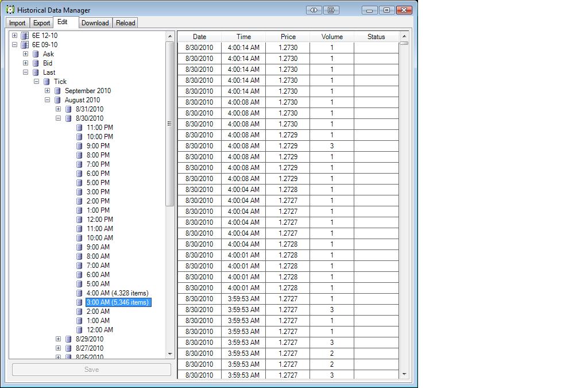Sort by the Time column header

click(243, 37)
